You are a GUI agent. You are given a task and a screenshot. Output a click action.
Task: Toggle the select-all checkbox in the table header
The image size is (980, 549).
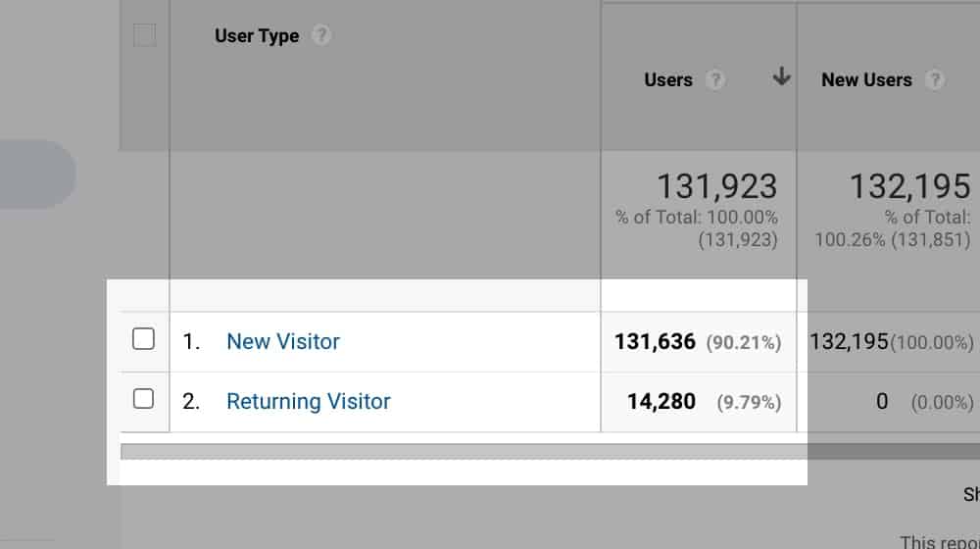tap(144, 35)
